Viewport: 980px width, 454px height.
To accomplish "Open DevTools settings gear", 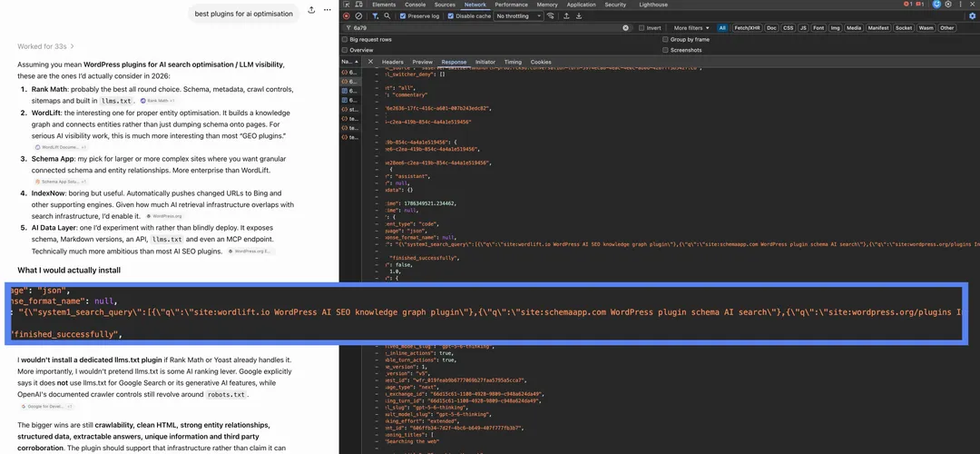I will pos(948,5).
